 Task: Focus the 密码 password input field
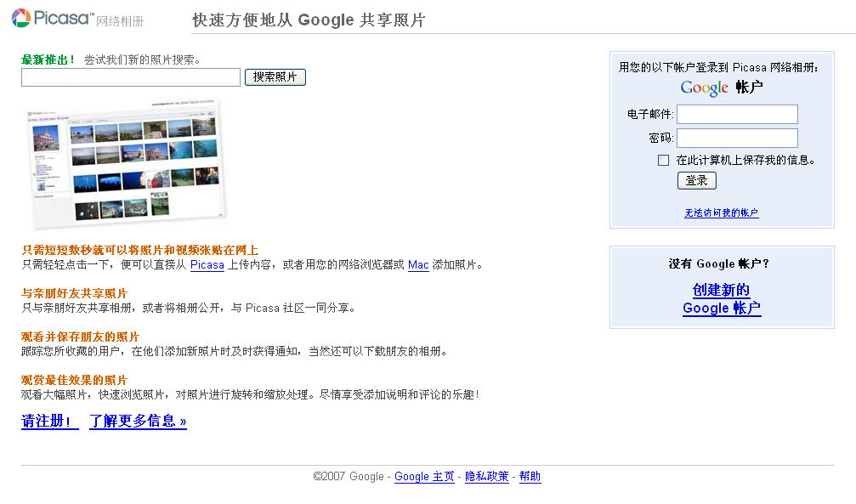(737, 139)
